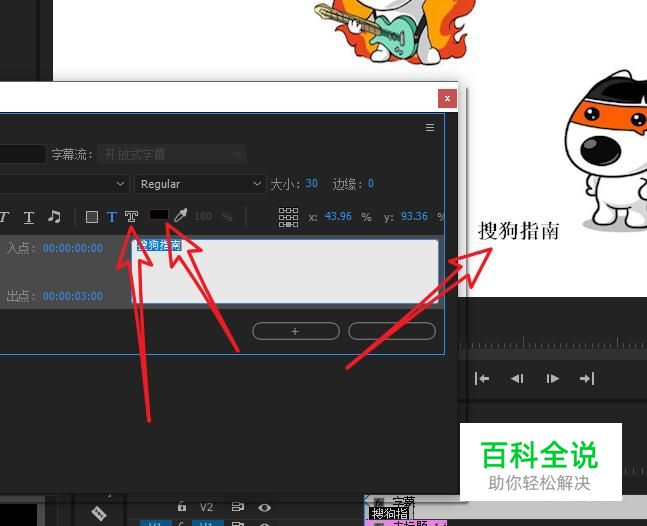Toggle underline text style
This screenshot has height=526, width=647.
(28, 217)
